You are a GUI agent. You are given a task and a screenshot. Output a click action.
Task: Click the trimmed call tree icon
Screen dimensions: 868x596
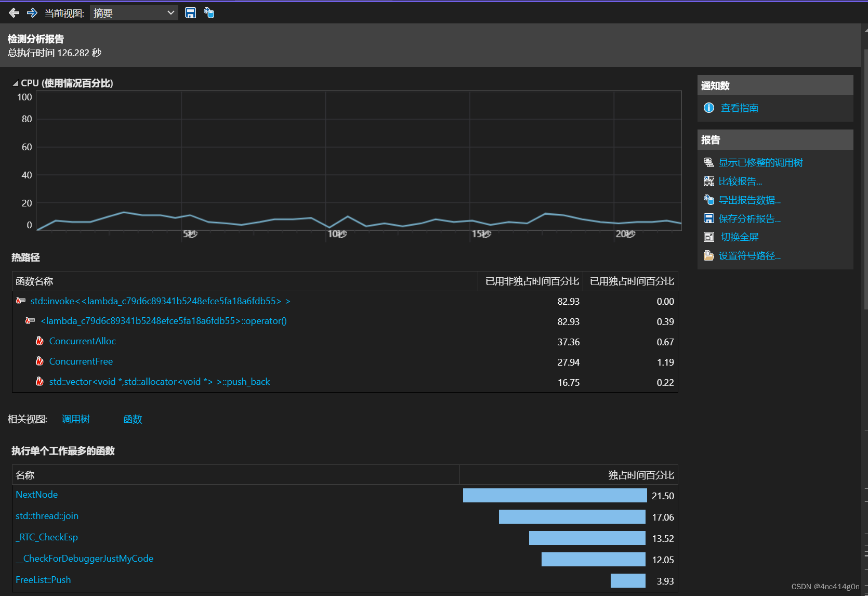(x=709, y=162)
